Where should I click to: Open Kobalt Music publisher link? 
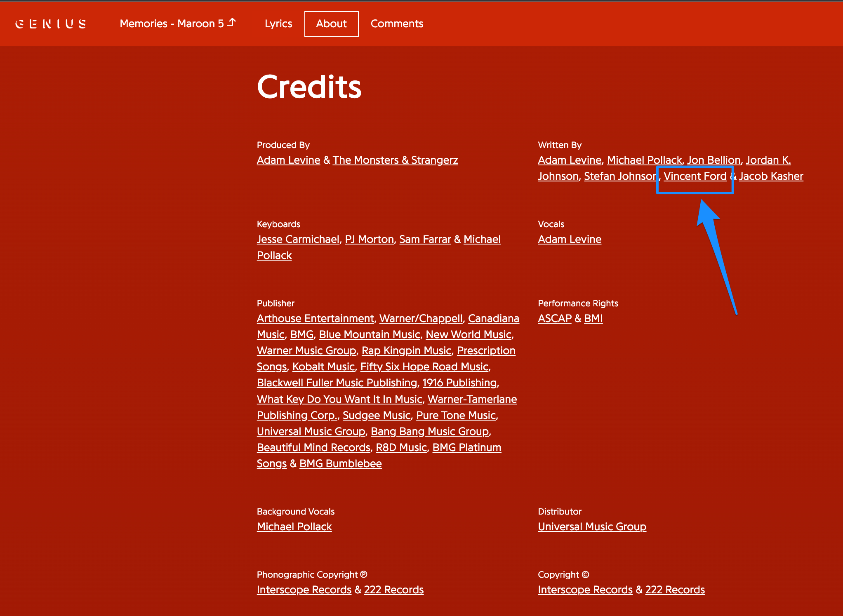[x=323, y=367]
